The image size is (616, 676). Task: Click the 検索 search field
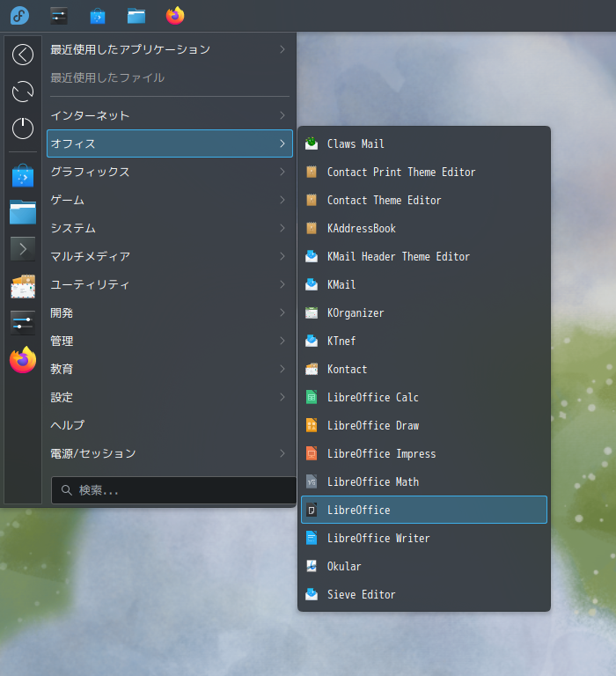[x=173, y=490]
